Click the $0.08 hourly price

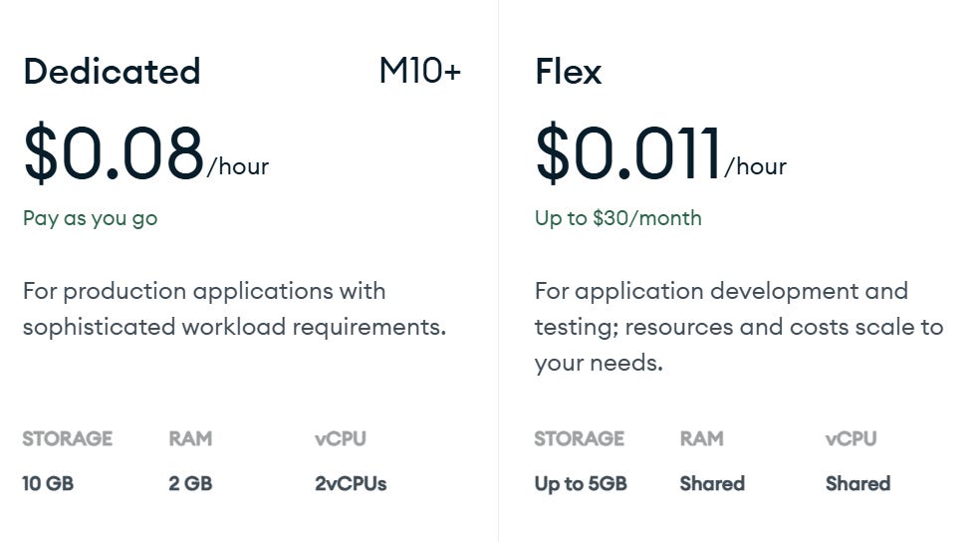point(115,154)
